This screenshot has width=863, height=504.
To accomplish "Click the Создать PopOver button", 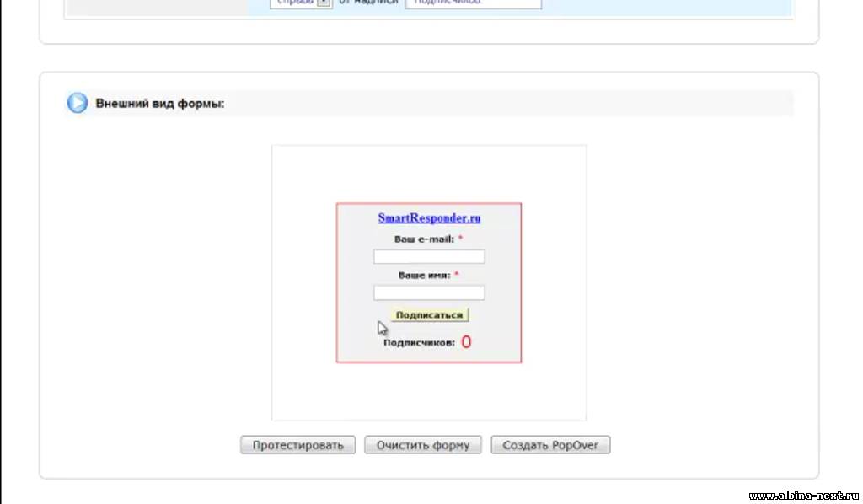I will (x=550, y=445).
